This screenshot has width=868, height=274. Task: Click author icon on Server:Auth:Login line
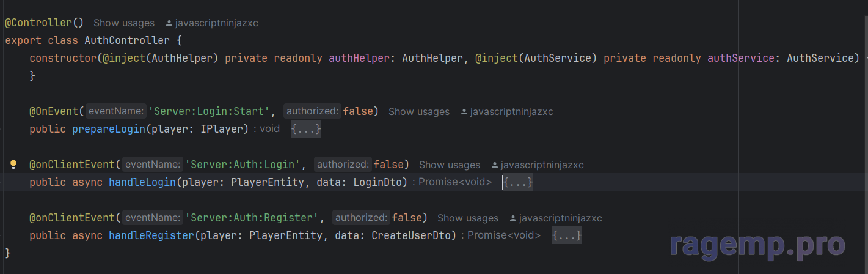click(x=495, y=165)
